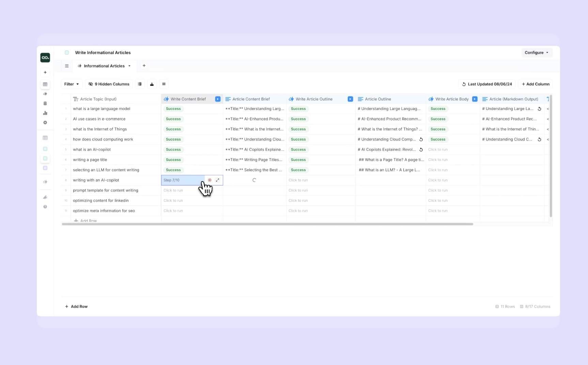588x365 pixels.
Task: Open the Filter dropdown
Action: 71,84
